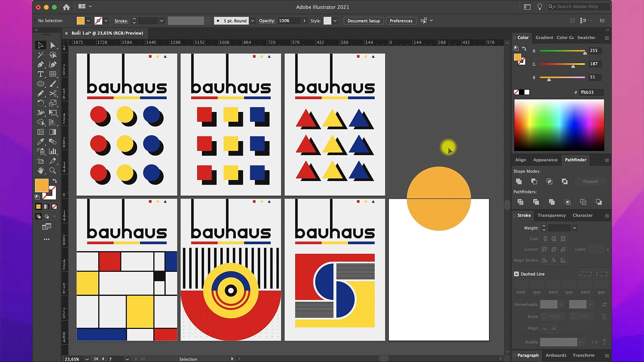This screenshot has width=644, height=362.
Task: Set paint mode to Color in the toolbar
Action: pos(38,206)
